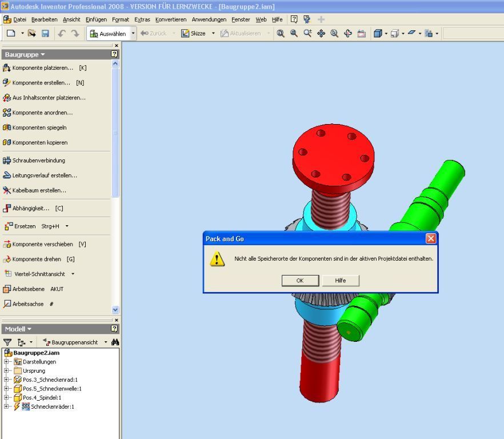Click the Open file icon in toolbar

pyautogui.click(x=32, y=33)
